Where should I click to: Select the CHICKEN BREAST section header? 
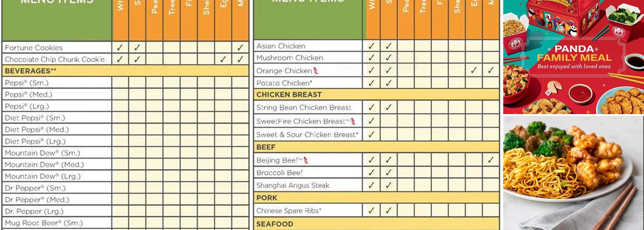pos(289,94)
